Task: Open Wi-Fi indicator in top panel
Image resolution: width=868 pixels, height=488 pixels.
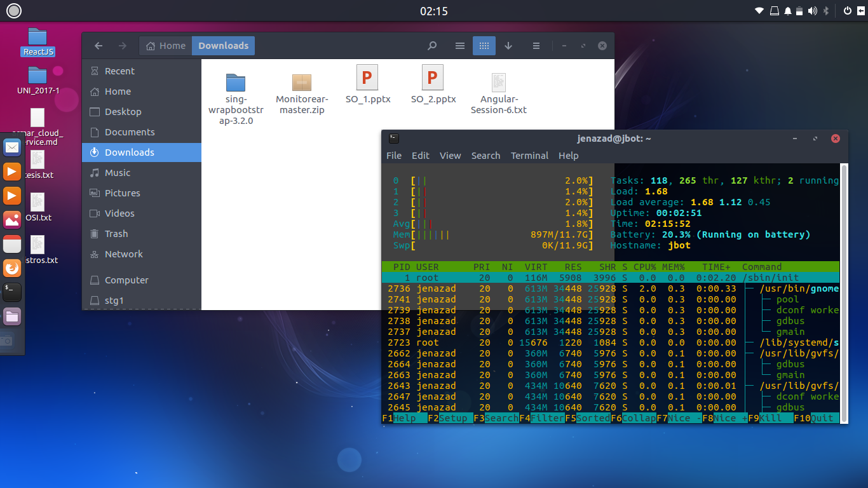Action: pyautogui.click(x=759, y=11)
